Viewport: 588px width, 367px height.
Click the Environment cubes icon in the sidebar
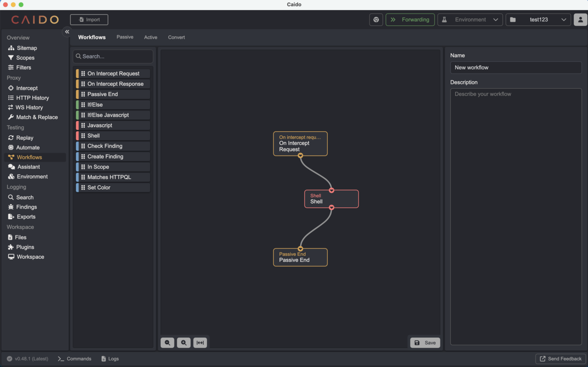[11, 176]
